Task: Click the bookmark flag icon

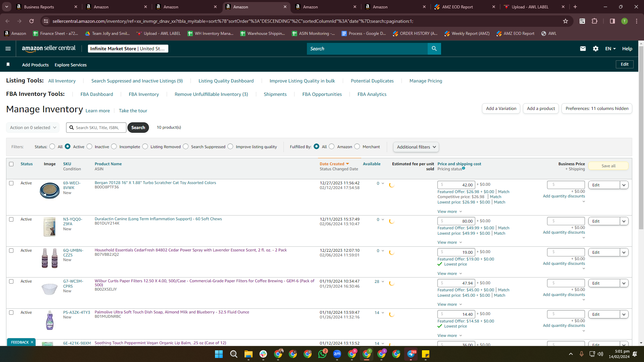Action: pyautogui.click(x=8, y=64)
